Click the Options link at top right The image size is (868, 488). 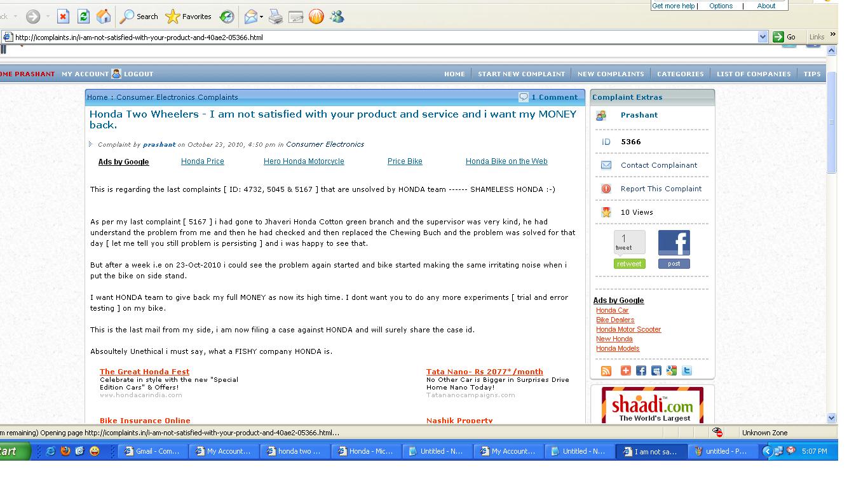point(721,6)
